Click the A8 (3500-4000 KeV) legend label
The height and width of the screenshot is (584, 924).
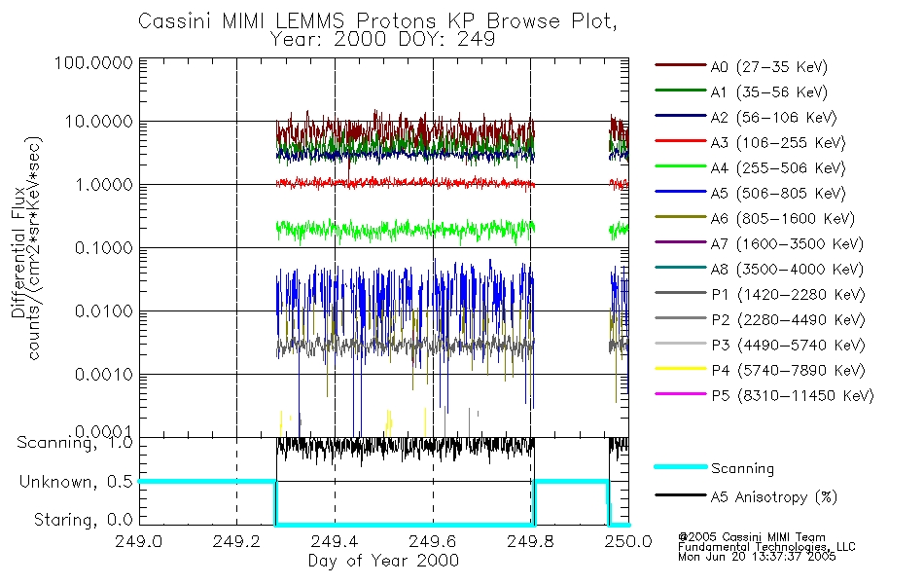[x=787, y=270]
